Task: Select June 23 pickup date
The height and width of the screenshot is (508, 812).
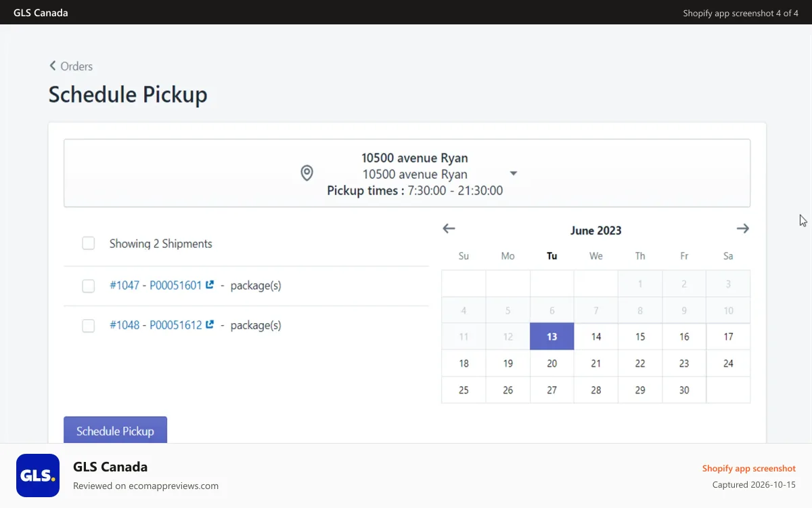Action: pos(684,364)
